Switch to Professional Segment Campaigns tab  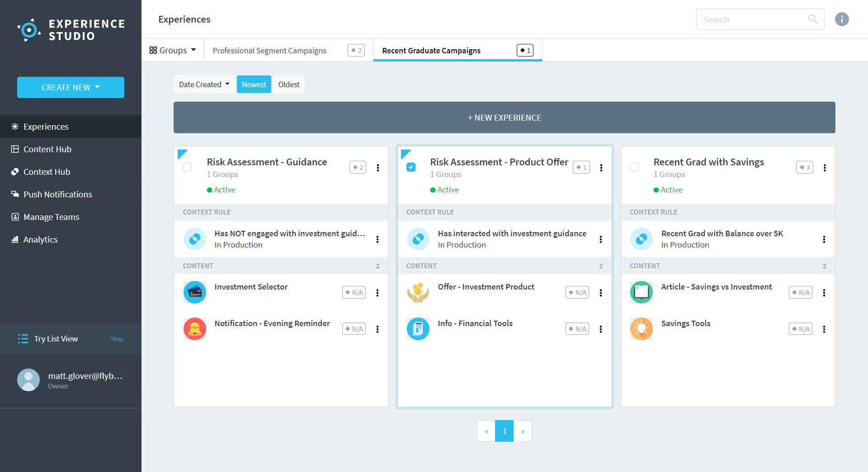point(269,51)
